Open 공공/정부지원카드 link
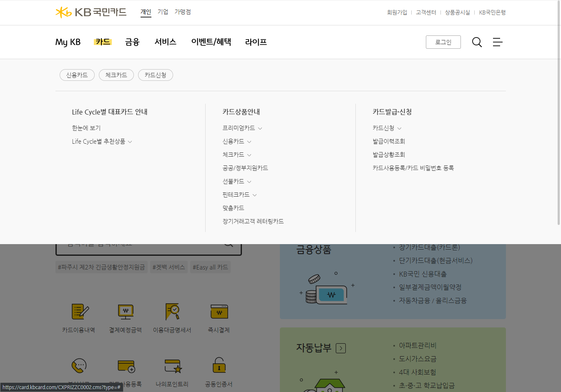The width and height of the screenshot is (561, 392). [x=245, y=168]
